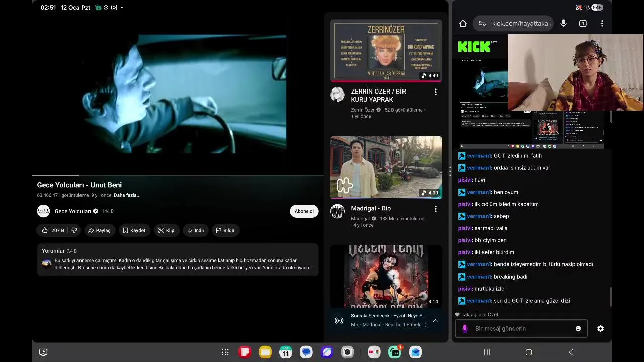The width and height of the screenshot is (644, 362).
Task: Open the Özlem Tekin video thumbnail
Action: (x=386, y=276)
